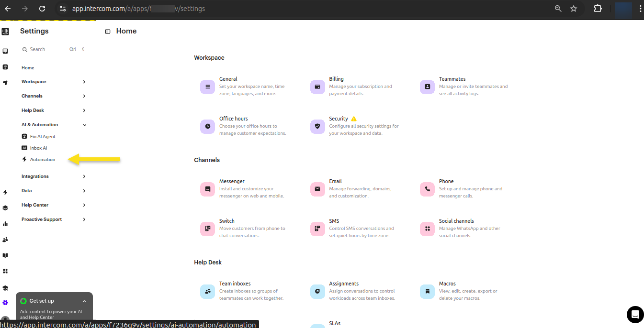Click the Assignments tile icon
This screenshot has width=644, height=328.
pyautogui.click(x=317, y=292)
